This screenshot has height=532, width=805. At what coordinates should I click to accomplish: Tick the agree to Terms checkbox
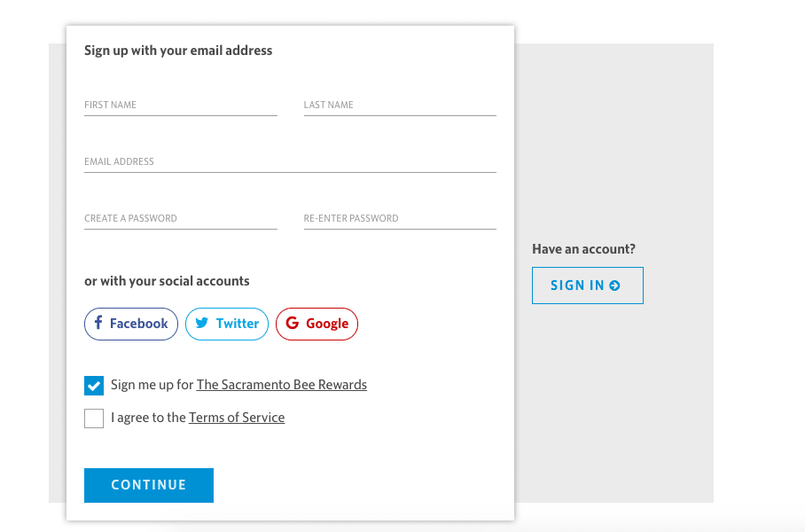click(94, 419)
